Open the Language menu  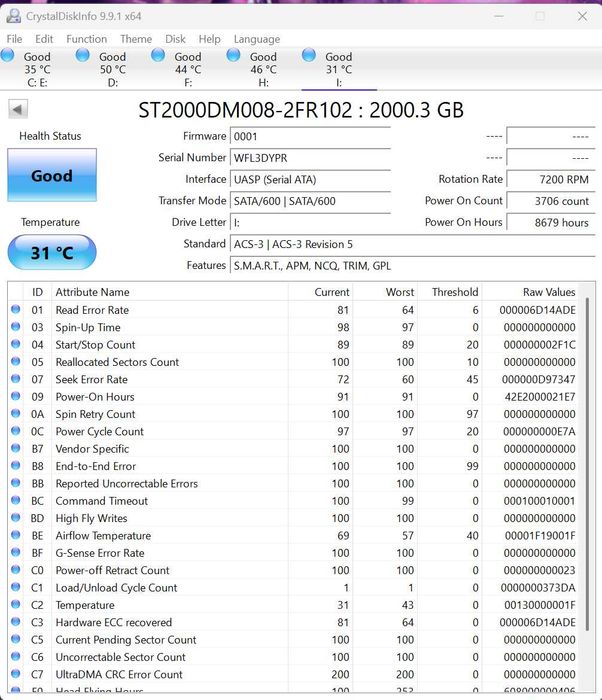pyautogui.click(x=257, y=39)
